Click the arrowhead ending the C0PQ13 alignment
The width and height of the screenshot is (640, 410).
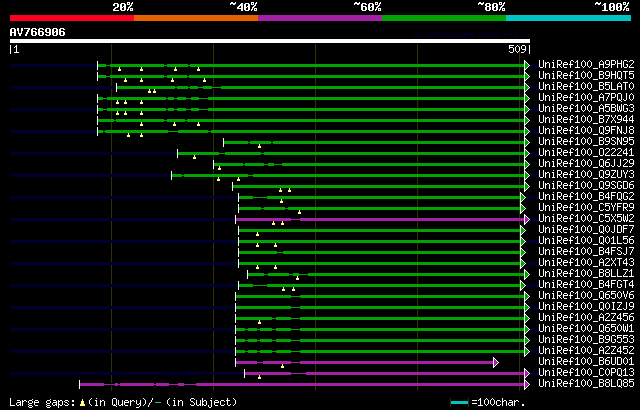[x=527, y=373]
